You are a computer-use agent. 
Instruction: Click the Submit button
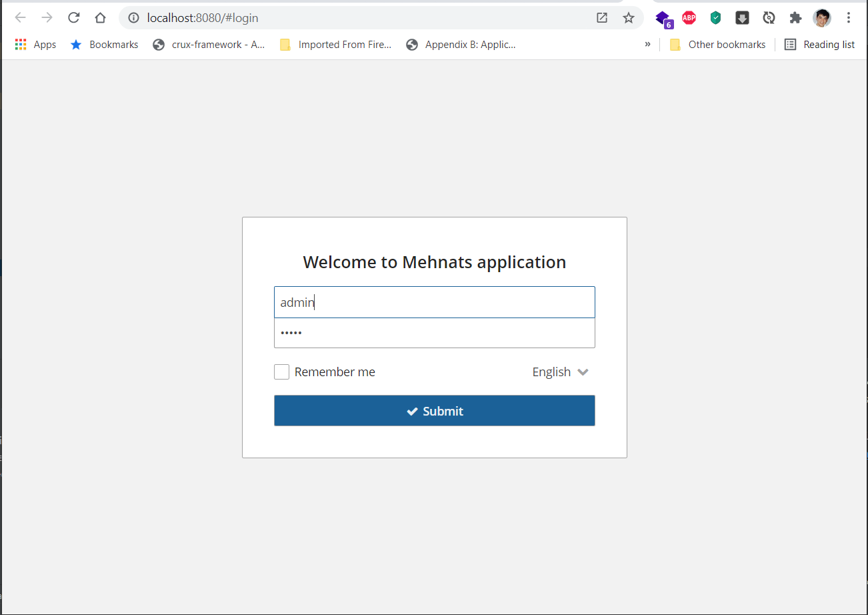(435, 411)
